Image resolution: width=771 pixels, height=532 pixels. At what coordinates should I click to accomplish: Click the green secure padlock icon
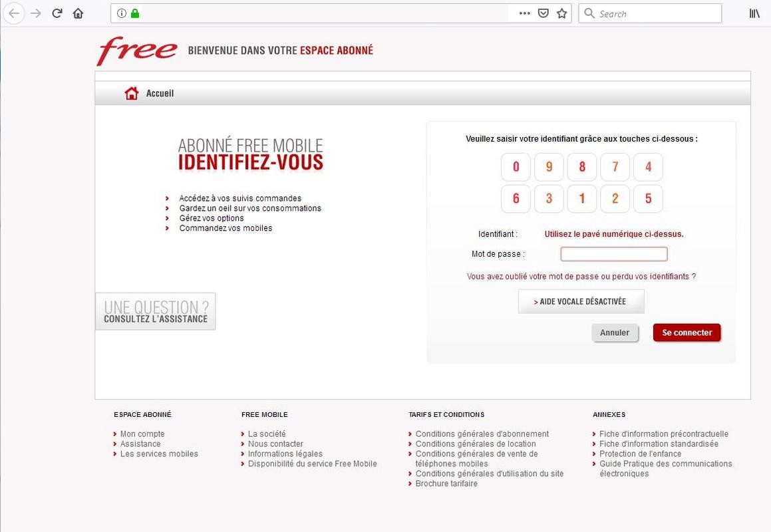point(135,13)
